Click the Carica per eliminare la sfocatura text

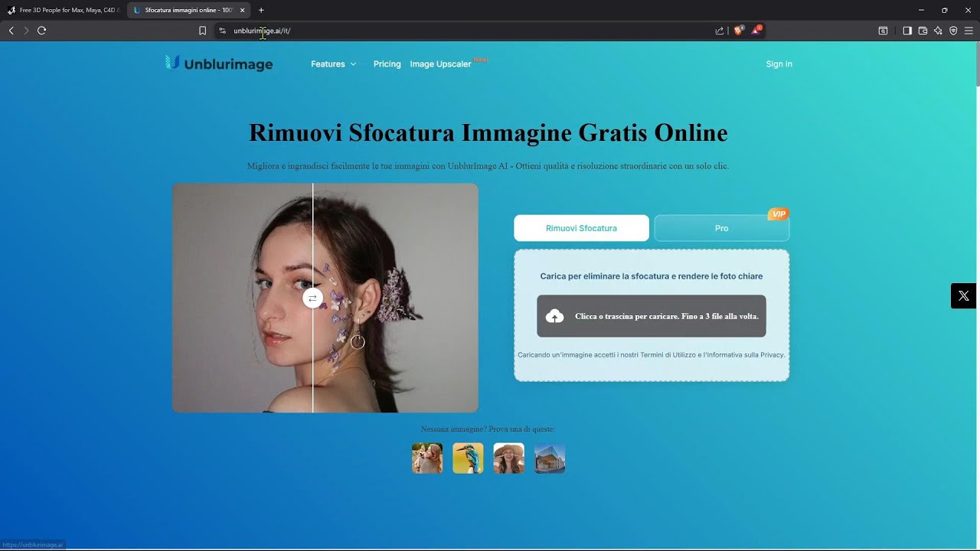click(652, 276)
